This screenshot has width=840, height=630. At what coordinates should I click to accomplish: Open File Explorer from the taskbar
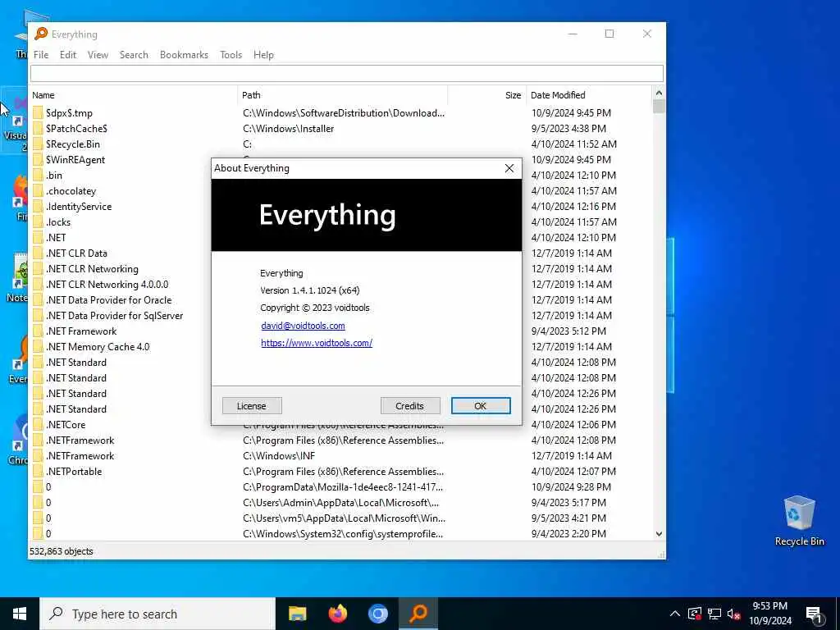[297, 614]
